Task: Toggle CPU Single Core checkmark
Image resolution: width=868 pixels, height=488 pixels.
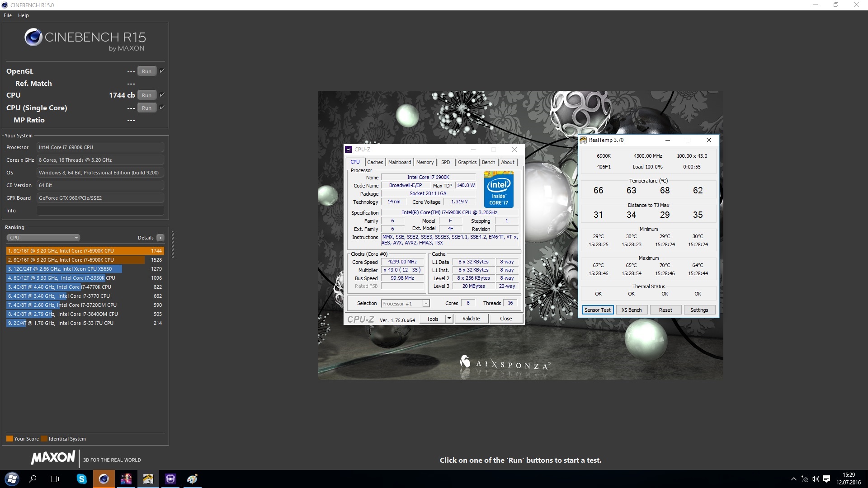Action: coord(162,108)
